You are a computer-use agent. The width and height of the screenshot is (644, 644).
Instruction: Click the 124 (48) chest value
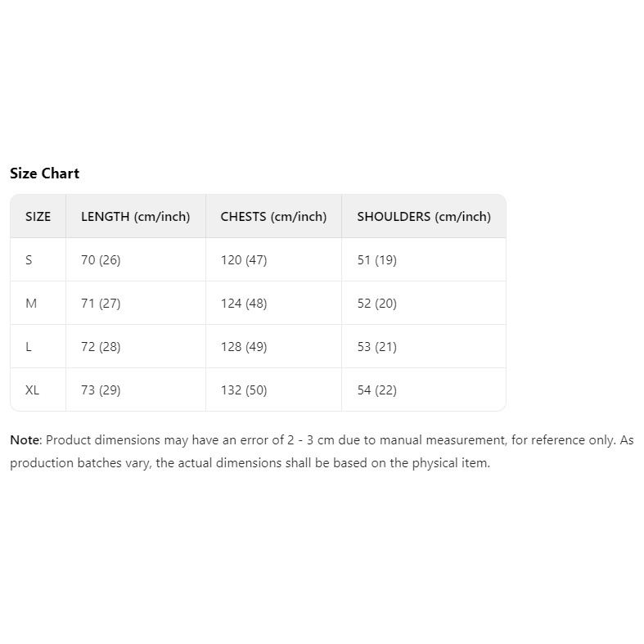coord(244,304)
